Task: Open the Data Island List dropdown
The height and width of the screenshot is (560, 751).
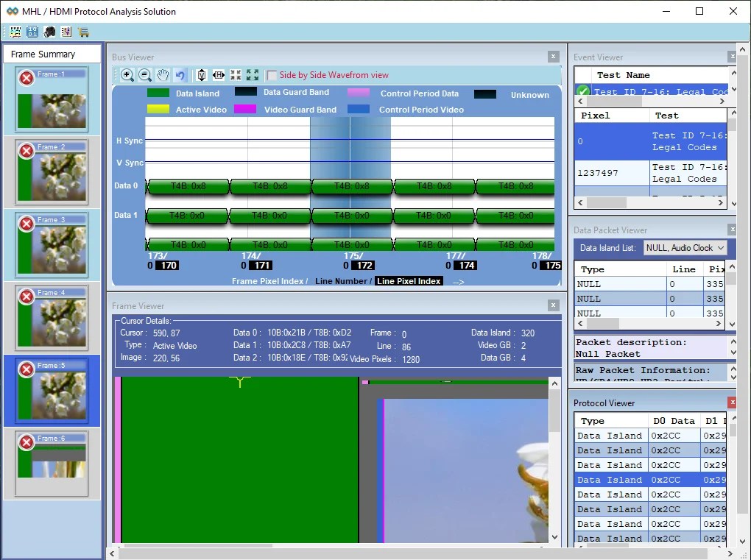Action: 719,248
